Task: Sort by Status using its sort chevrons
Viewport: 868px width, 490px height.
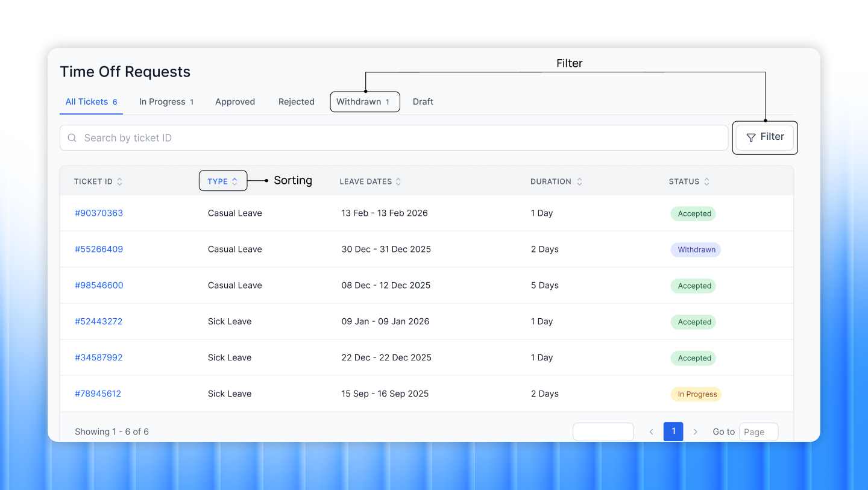Action: (706, 181)
